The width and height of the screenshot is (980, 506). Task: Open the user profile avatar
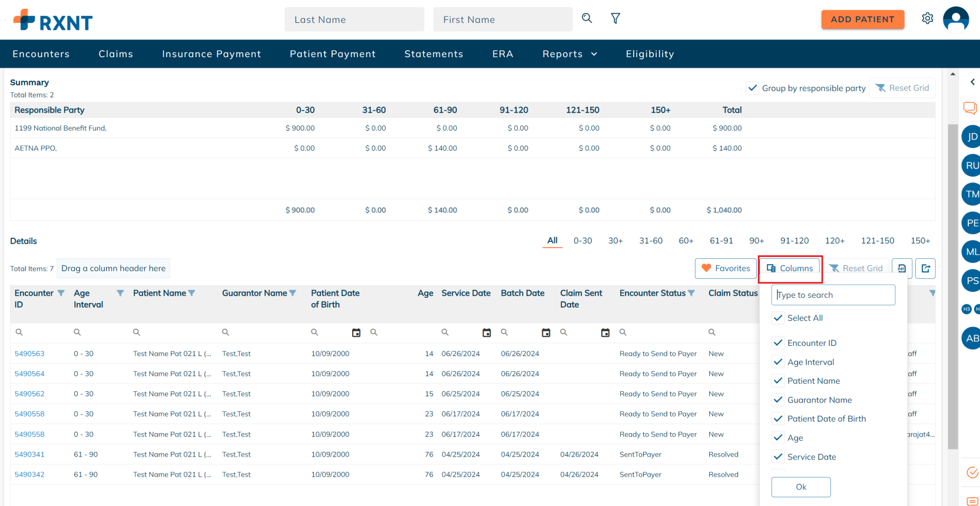(955, 19)
